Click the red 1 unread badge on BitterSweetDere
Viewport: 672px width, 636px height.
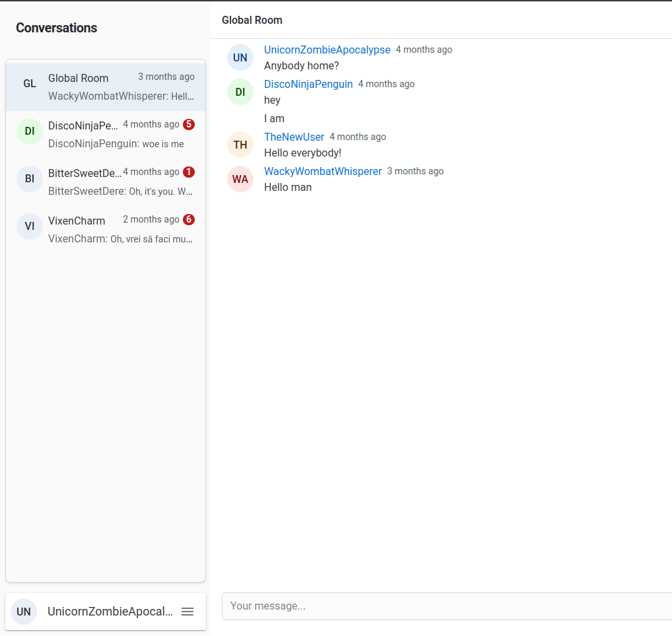click(189, 172)
